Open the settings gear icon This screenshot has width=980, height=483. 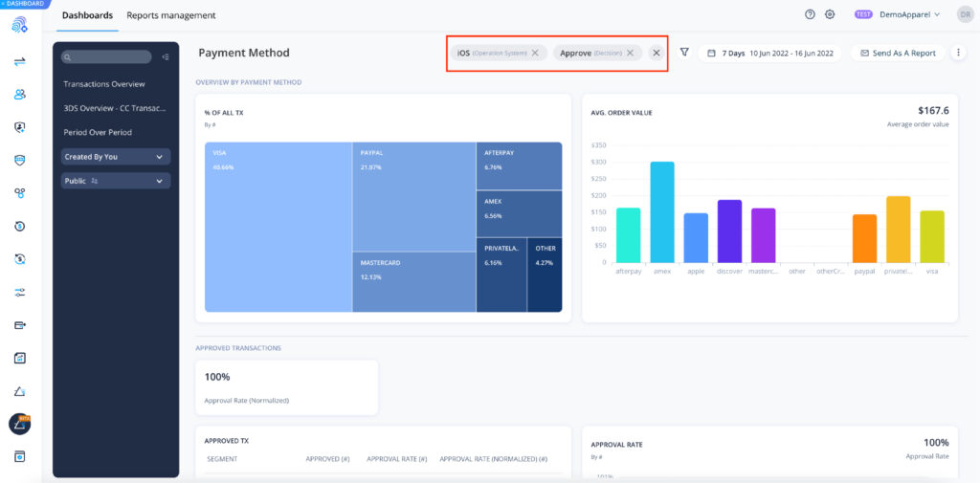(830, 15)
